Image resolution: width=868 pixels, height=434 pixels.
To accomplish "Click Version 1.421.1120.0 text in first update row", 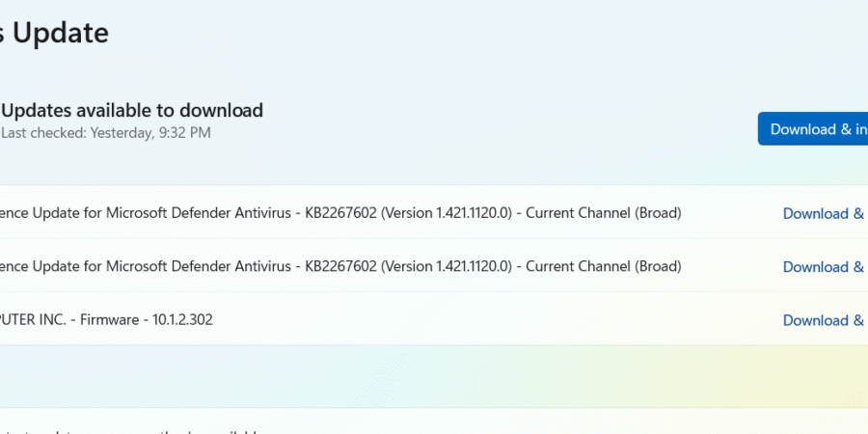I will click(x=446, y=213).
